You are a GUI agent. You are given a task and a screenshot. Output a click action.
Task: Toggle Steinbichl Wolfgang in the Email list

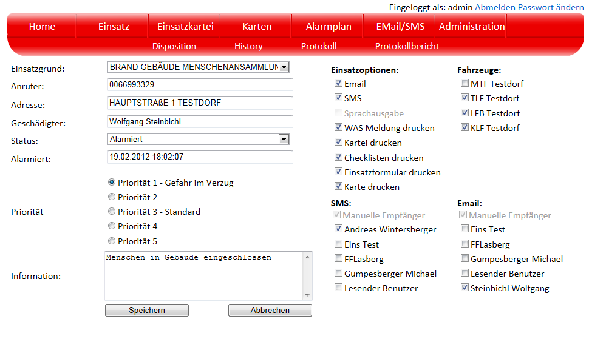pos(465,288)
